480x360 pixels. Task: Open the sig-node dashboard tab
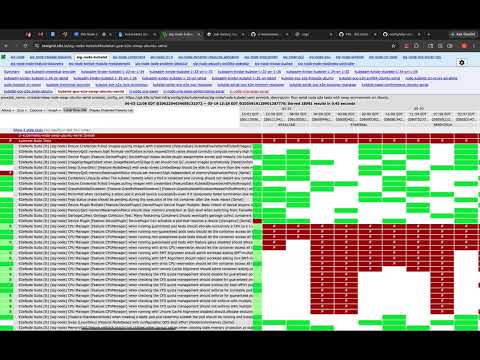17,57
